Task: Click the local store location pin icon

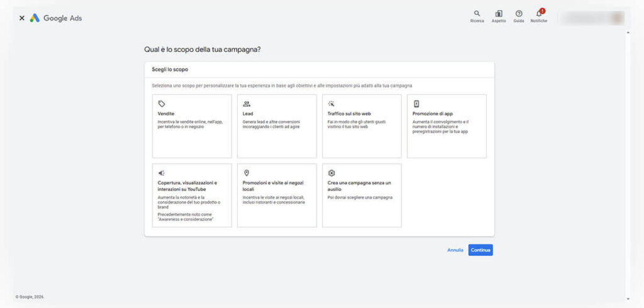Action: tap(247, 173)
